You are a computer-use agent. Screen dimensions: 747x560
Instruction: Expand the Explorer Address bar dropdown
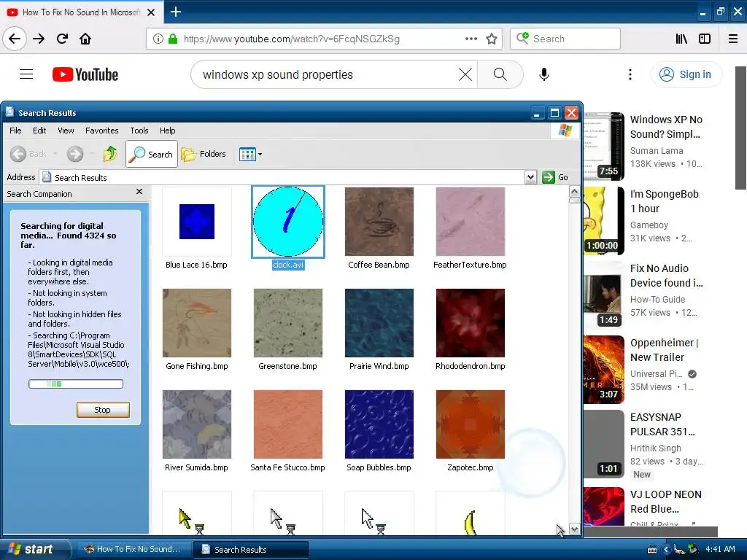[x=530, y=177]
